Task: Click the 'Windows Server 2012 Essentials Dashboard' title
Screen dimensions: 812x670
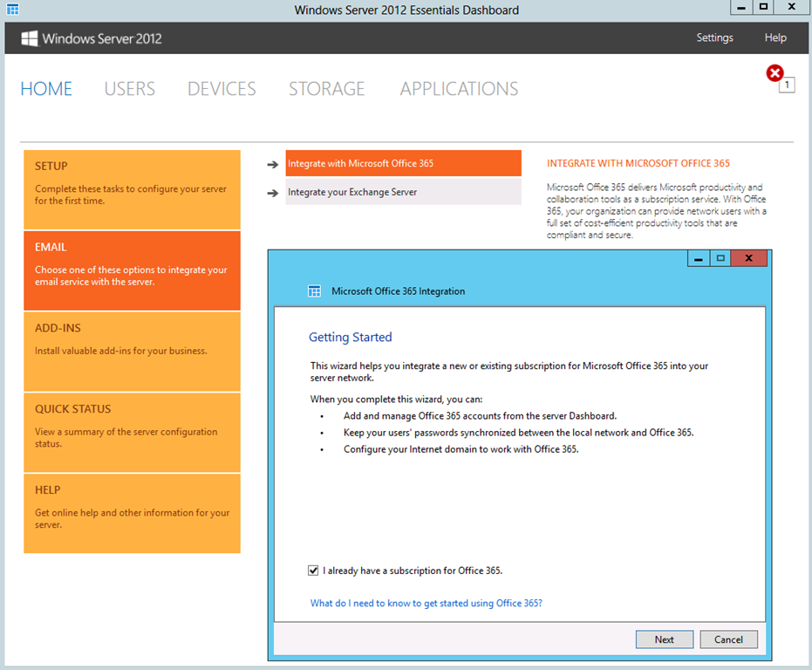Action: pyautogui.click(x=406, y=10)
